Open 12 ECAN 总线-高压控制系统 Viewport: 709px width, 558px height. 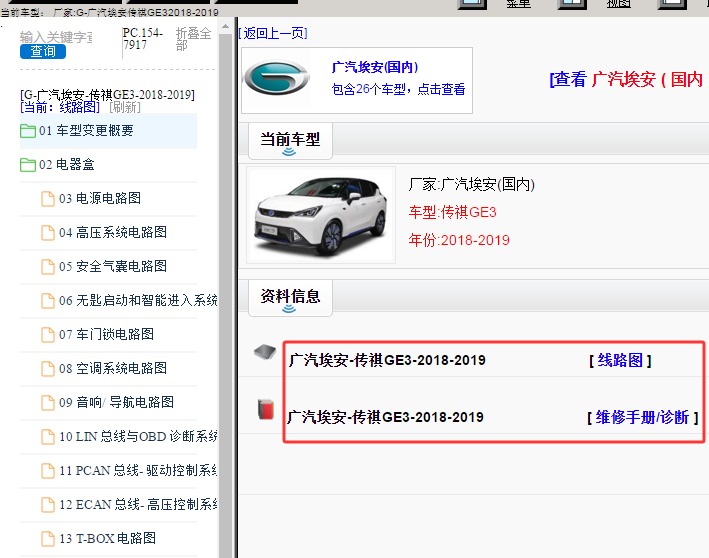pyautogui.click(x=138, y=505)
